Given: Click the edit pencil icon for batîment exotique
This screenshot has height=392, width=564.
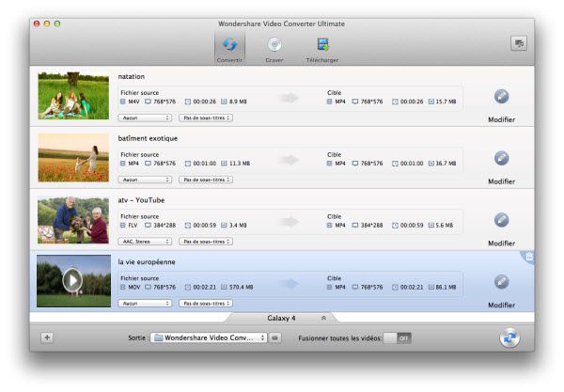Looking at the screenshot, I should coord(501,158).
